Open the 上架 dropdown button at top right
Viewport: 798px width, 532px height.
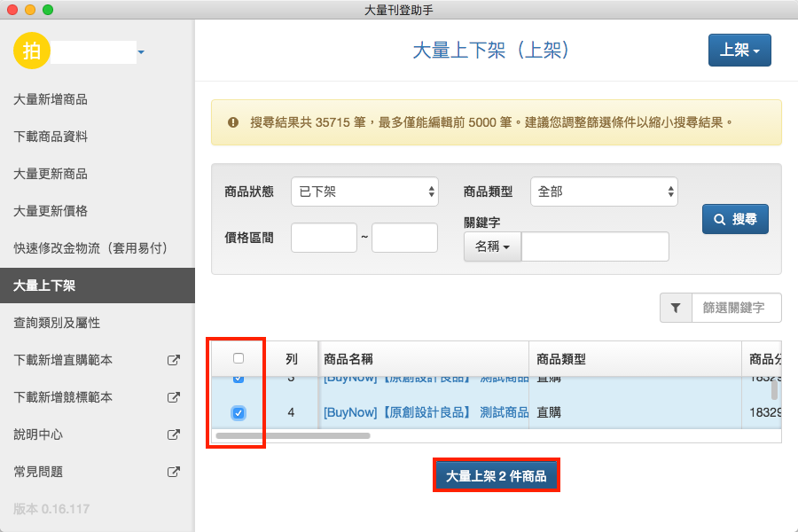(739, 51)
